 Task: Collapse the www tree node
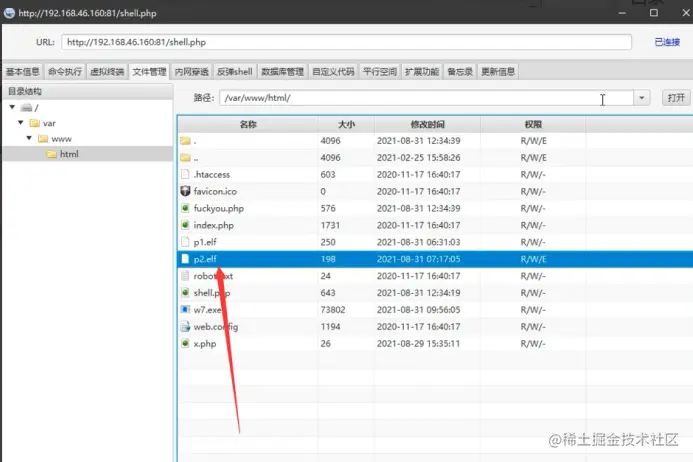[29, 138]
